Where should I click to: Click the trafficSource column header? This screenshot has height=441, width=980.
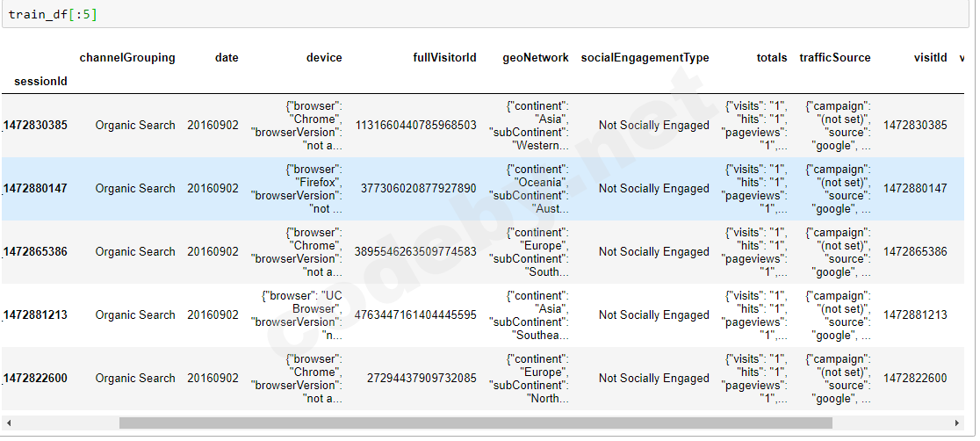point(834,58)
